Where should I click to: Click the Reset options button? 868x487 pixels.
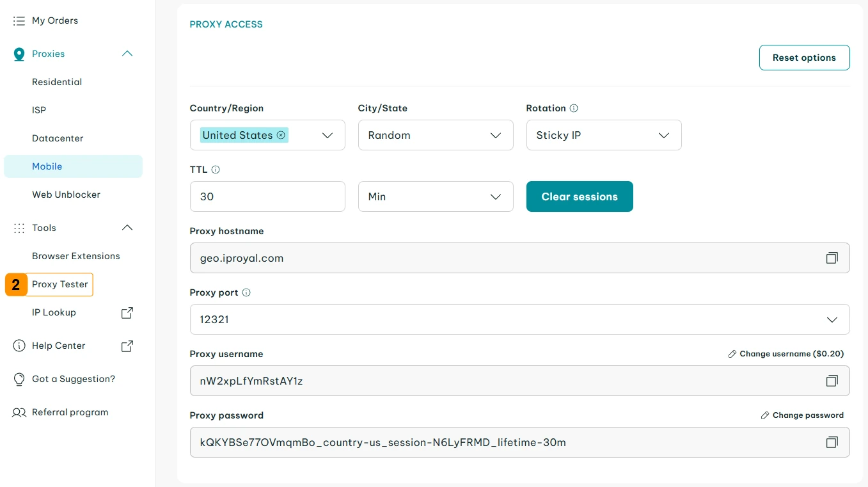804,58
